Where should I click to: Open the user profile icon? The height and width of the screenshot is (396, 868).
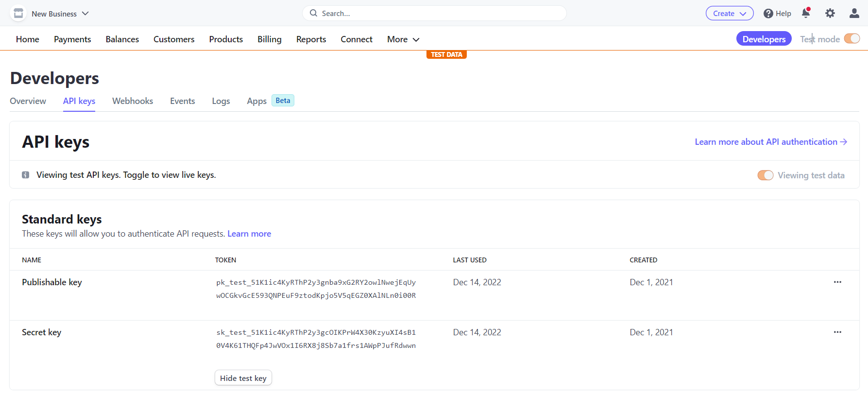coord(854,13)
